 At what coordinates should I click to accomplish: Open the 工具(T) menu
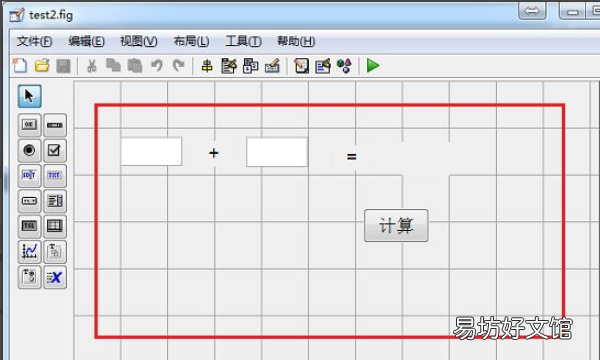click(x=243, y=41)
